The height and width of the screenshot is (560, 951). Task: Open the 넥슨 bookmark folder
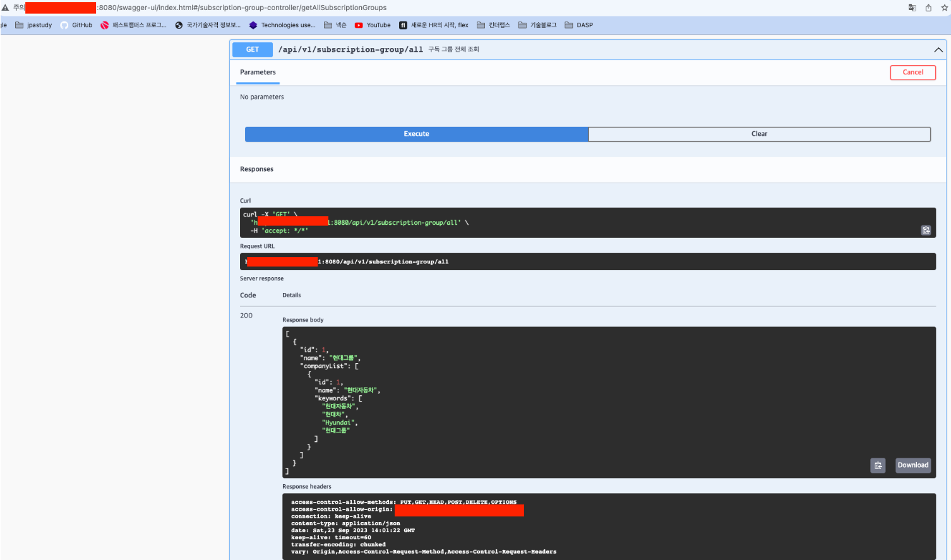pyautogui.click(x=335, y=25)
